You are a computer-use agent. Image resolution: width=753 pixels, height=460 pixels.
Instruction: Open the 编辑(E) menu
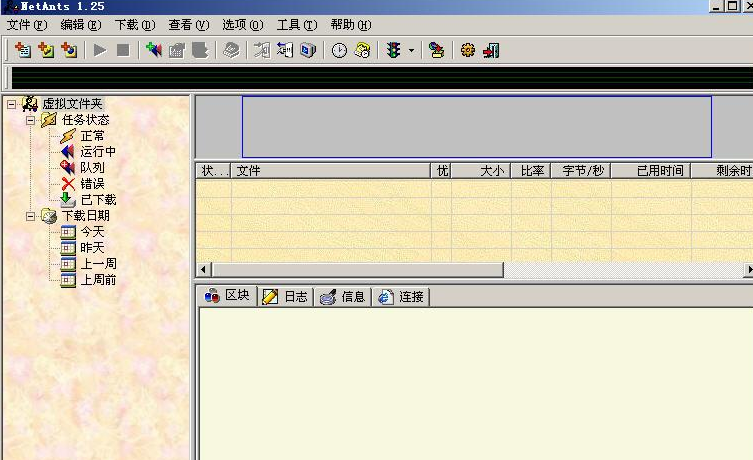pyautogui.click(x=81, y=25)
